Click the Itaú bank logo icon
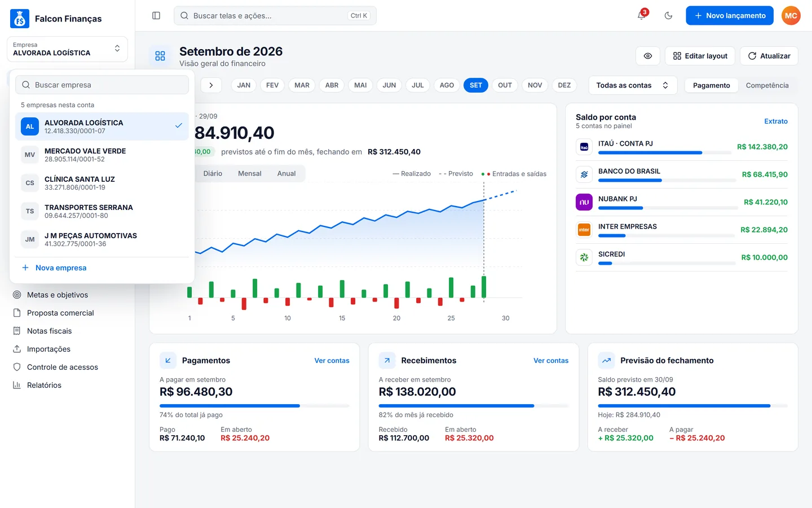 (x=584, y=147)
